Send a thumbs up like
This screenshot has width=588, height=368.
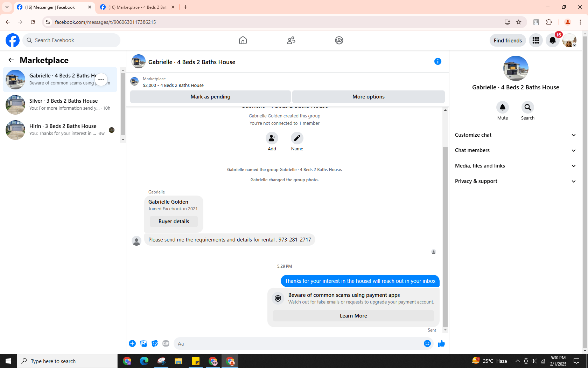point(441,343)
